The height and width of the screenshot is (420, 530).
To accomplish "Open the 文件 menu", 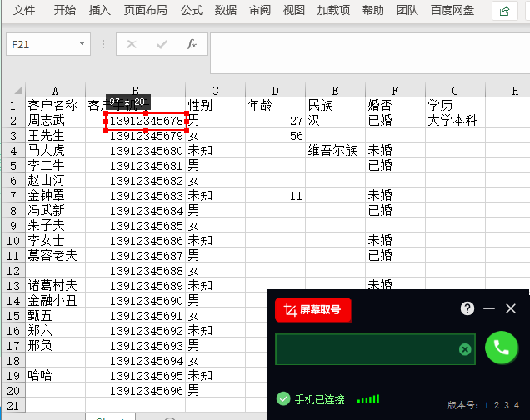I will click(24, 11).
